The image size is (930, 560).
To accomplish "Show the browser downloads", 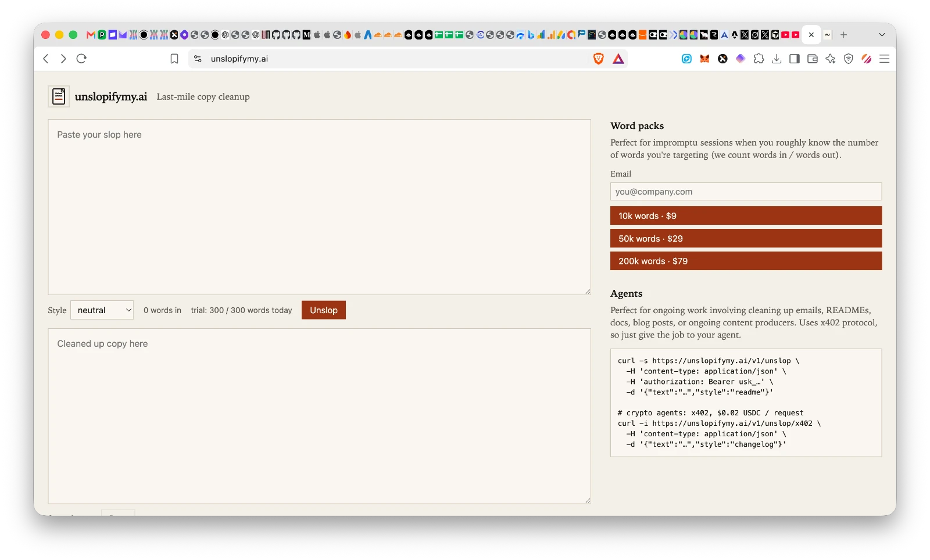I will pyautogui.click(x=777, y=59).
